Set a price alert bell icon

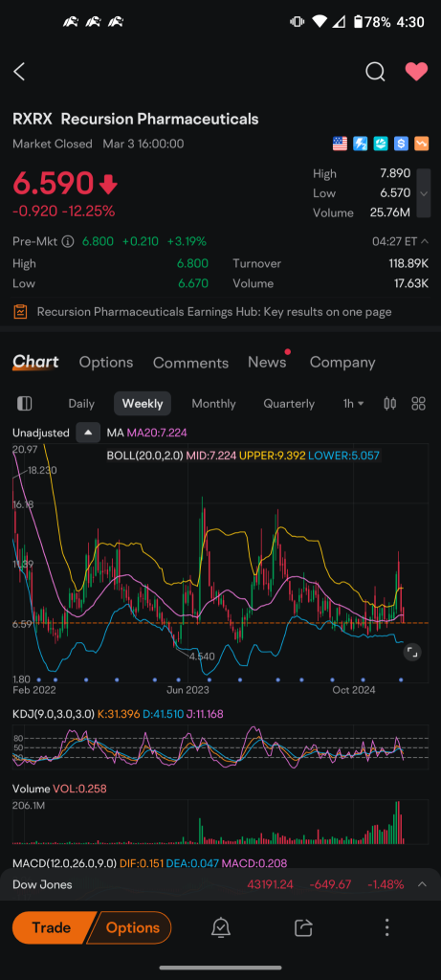click(x=220, y=927)
